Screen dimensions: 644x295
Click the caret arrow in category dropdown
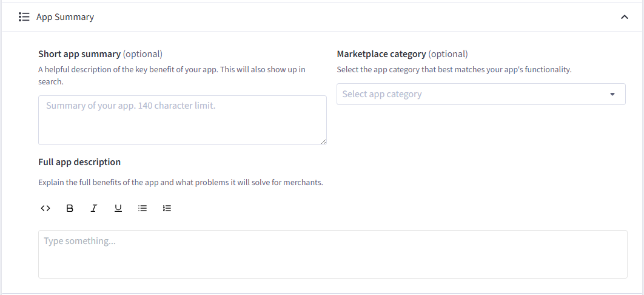(x=612, y=94)
